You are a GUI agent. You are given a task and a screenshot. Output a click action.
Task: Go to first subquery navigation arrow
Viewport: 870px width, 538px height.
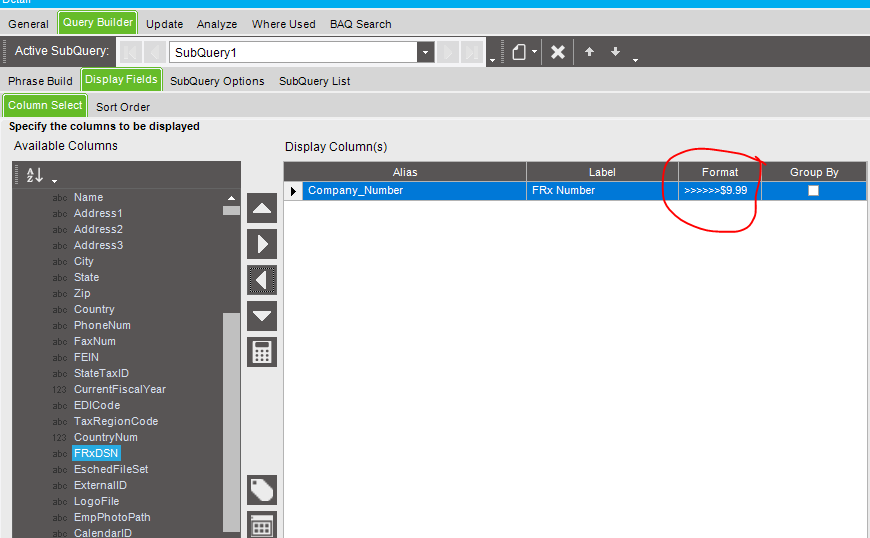point(130,52)
